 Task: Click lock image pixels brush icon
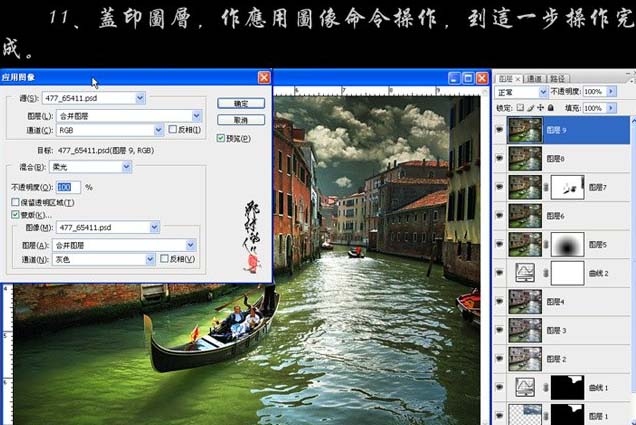(531, 108)
